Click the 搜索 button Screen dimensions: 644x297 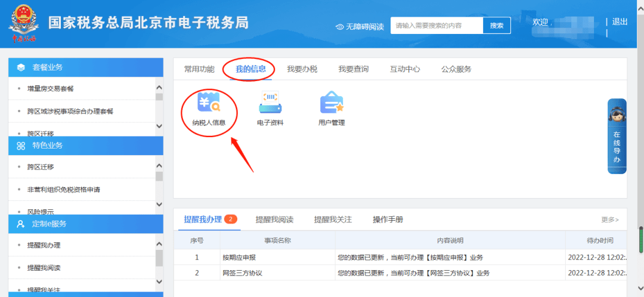[x=497, y=26]
